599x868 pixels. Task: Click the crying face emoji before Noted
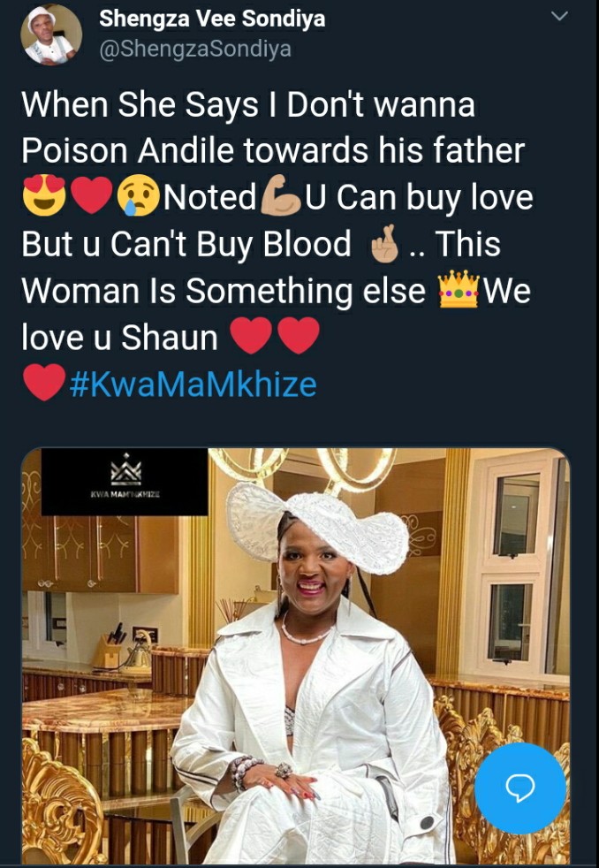139,198
